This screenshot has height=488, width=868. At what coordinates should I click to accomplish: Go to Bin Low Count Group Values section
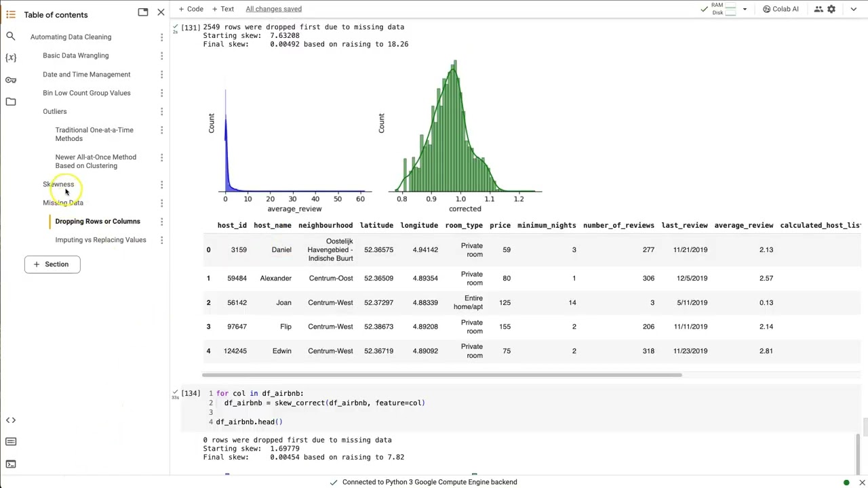tap(86, 93)
